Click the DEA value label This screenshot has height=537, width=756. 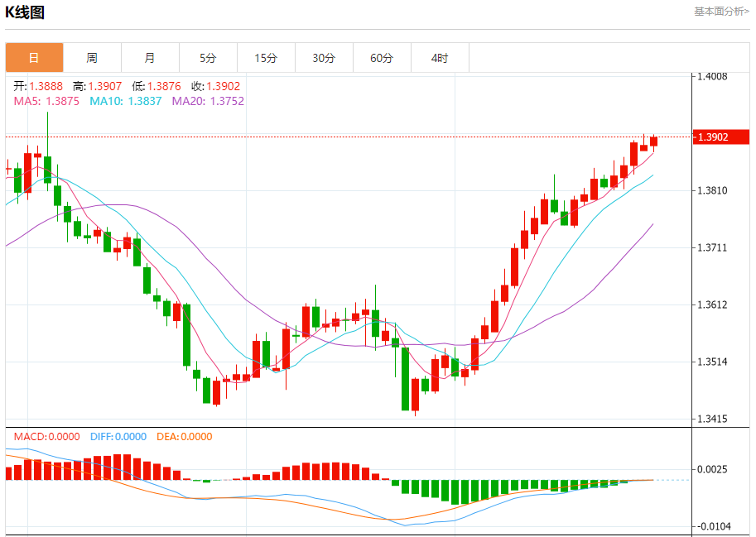(x=184, y=436)
